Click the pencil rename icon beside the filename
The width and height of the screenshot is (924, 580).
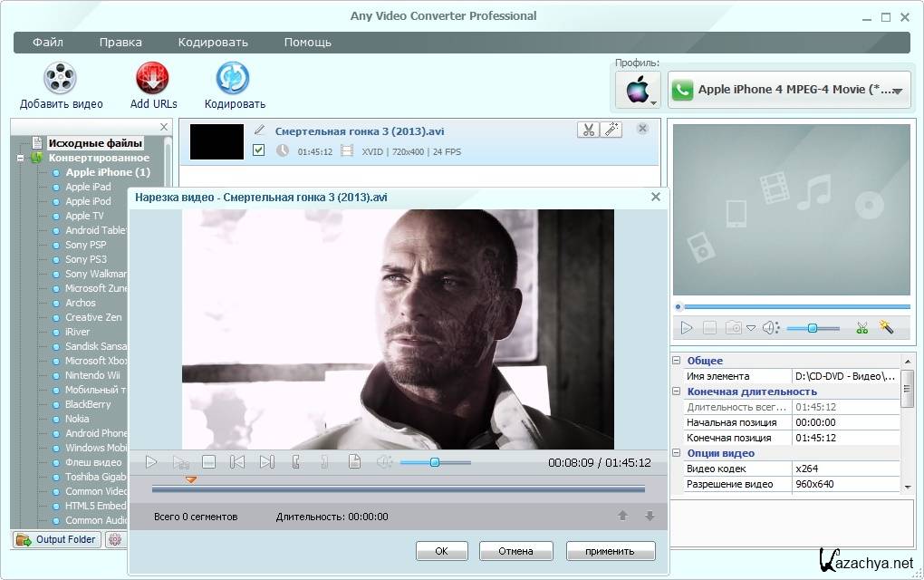(x=260, y=130)
